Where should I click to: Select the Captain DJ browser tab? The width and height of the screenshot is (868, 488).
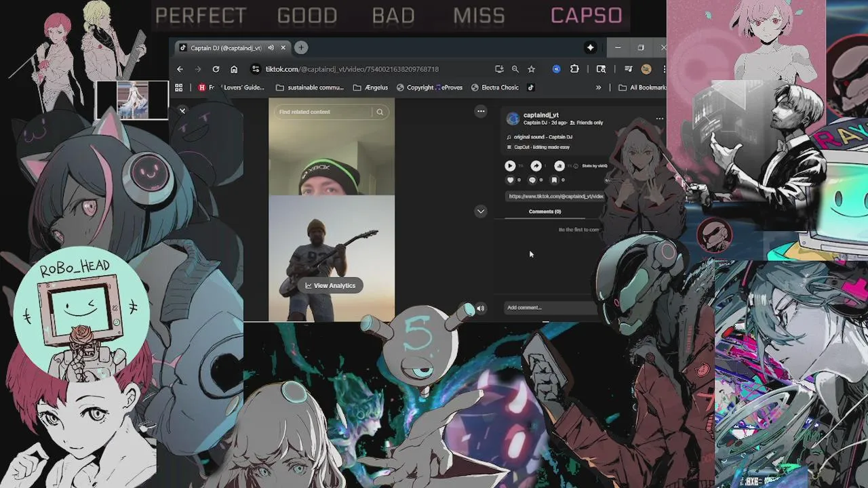pyautogui.click(x=231, y=47)
